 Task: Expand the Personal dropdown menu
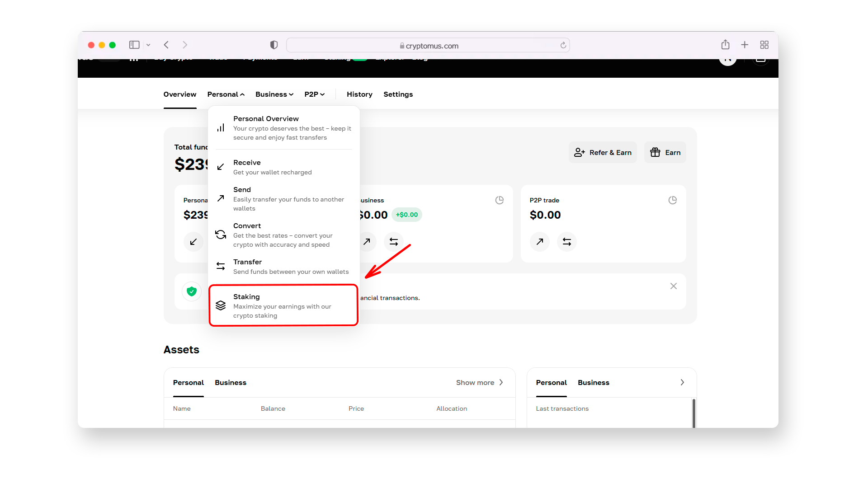225,94
